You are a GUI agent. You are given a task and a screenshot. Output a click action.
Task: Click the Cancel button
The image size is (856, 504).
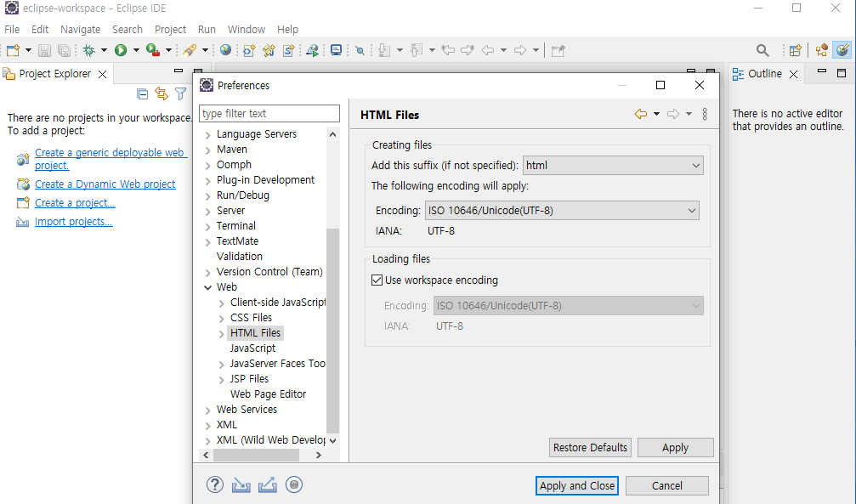667,485
